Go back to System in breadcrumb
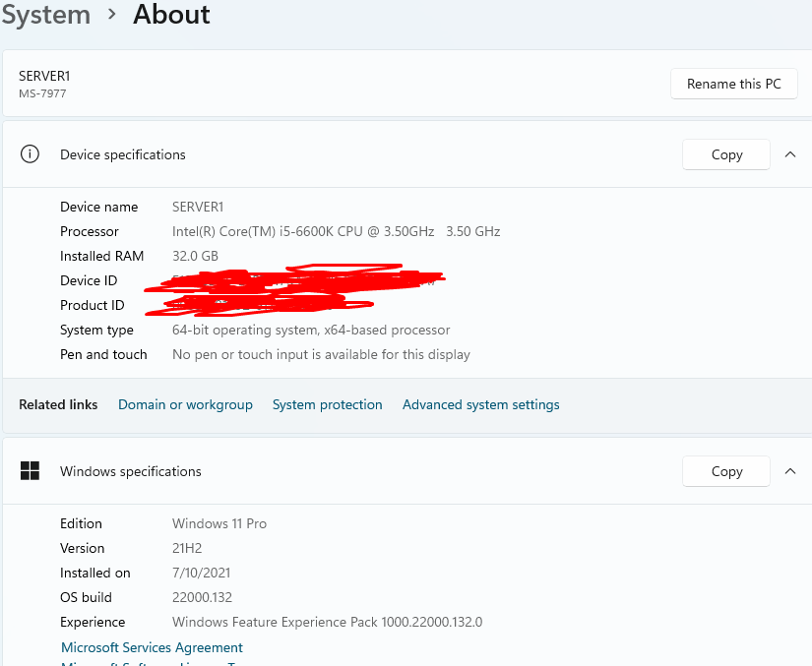This screenshot has width=812, height=666. click(x=45, y=15)
